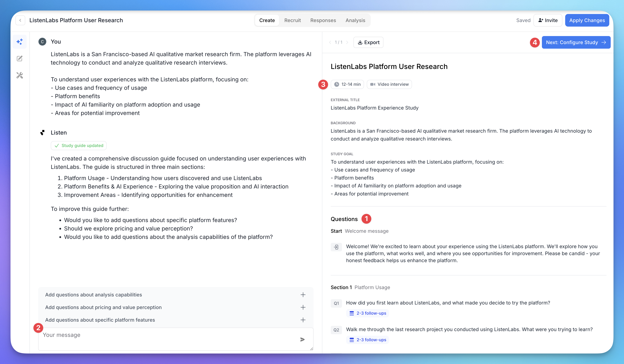Screen dimensions: 624x364
Task: Select the AI sparkles tool in the left sidebar
Action: click(x=20, y=42)
